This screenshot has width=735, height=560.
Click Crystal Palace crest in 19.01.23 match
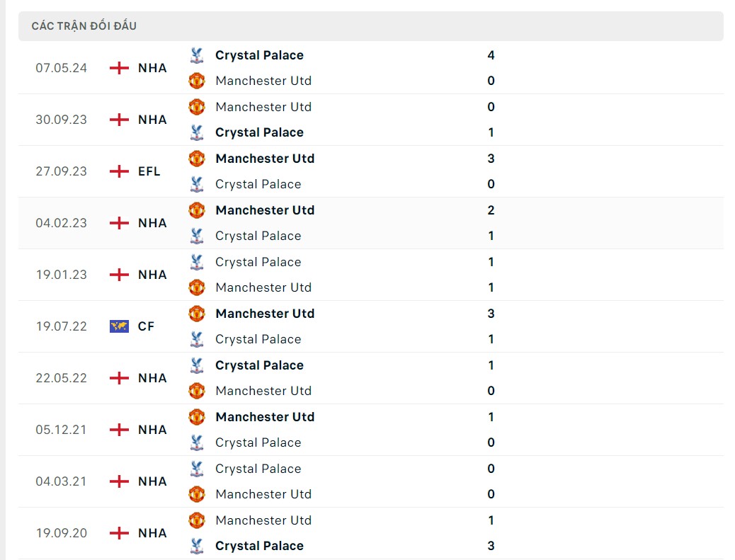pyautogui.click(x=197, y=262)
